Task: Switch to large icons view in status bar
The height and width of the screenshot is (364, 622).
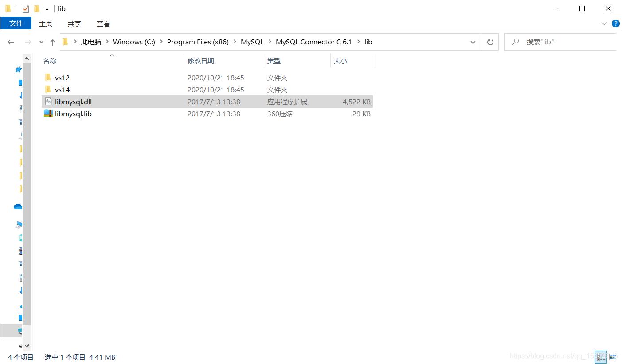Action: 613,356
